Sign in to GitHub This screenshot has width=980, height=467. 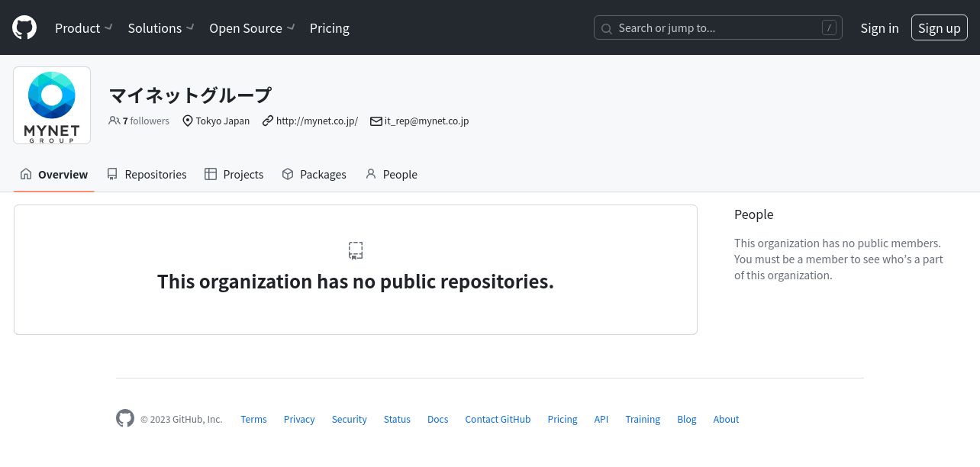(879, 28)
